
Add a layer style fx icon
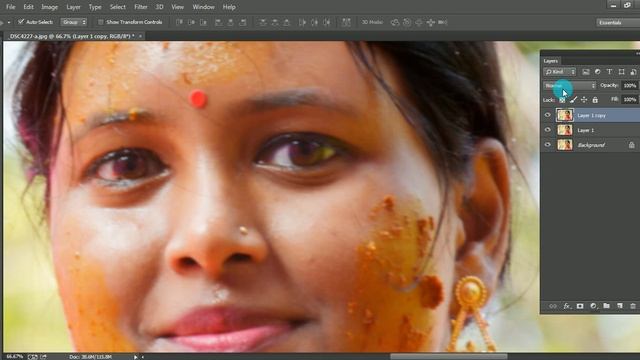567,306
